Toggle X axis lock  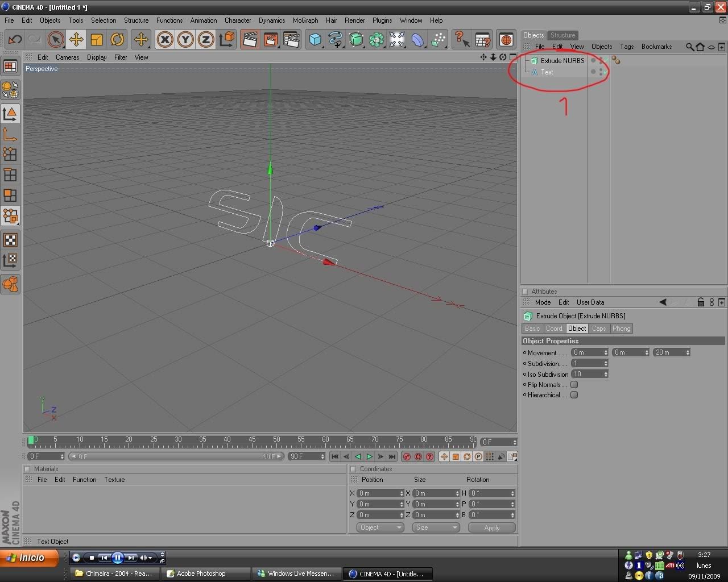coord(165,39)
